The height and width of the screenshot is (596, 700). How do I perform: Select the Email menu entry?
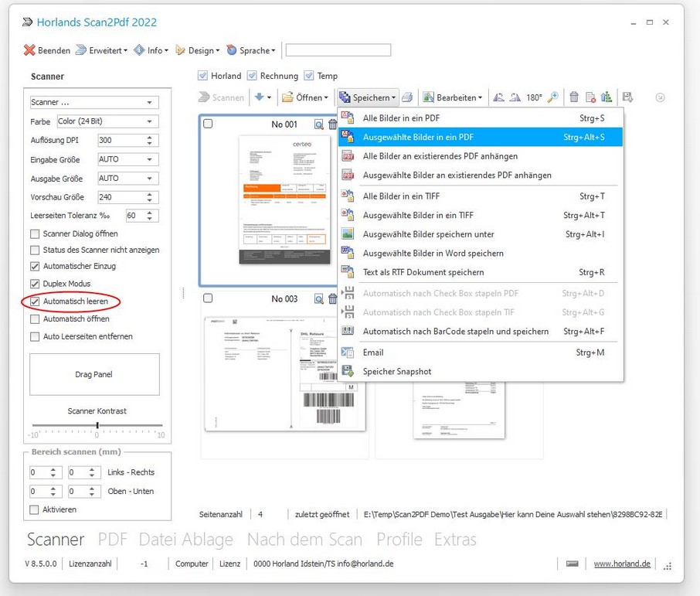pyautogui.click(x=481, y=352)
